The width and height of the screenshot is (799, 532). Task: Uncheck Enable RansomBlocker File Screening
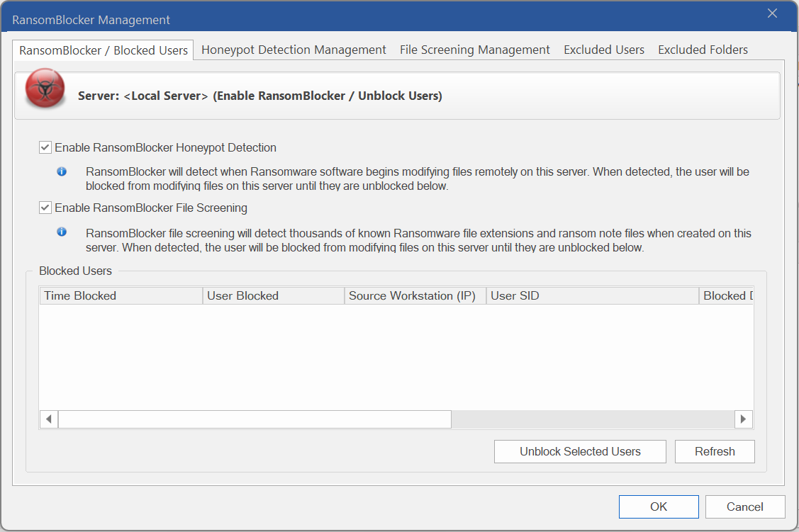point(45,208)
